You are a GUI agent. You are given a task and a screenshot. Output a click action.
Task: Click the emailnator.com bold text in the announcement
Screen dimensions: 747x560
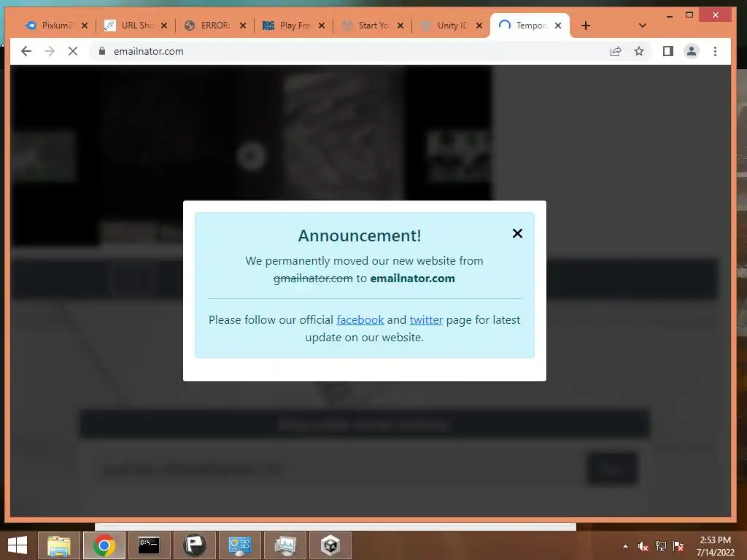tap(413, 279)
